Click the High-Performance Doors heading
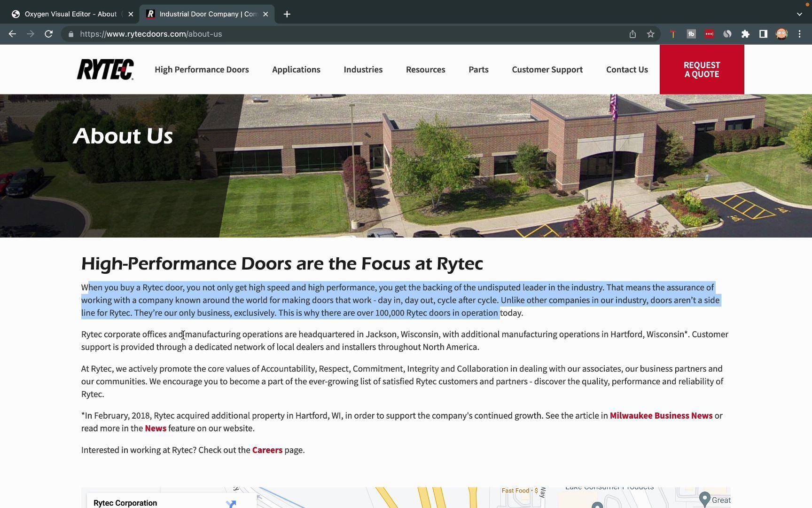 282,264
